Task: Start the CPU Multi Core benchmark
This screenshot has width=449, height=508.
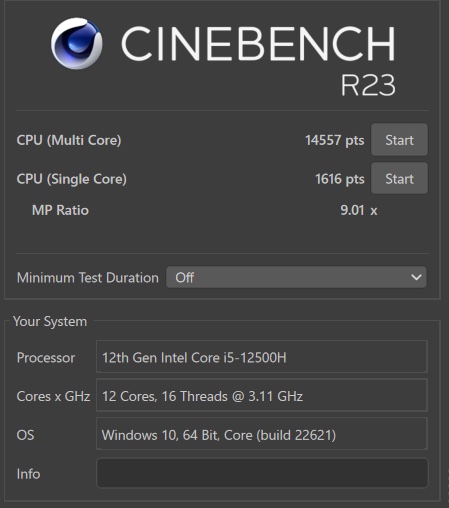Action: (399, 140)
